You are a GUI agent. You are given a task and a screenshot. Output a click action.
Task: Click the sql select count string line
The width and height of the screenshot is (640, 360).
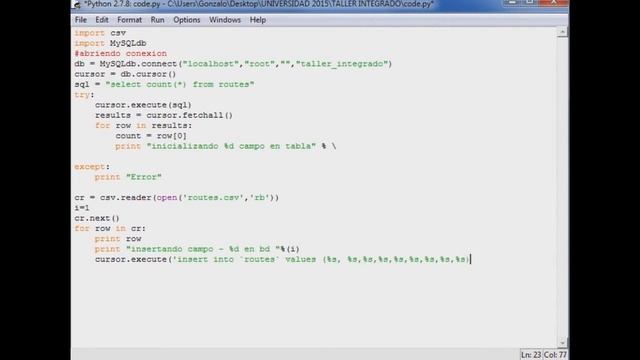(x=164, y=84)
